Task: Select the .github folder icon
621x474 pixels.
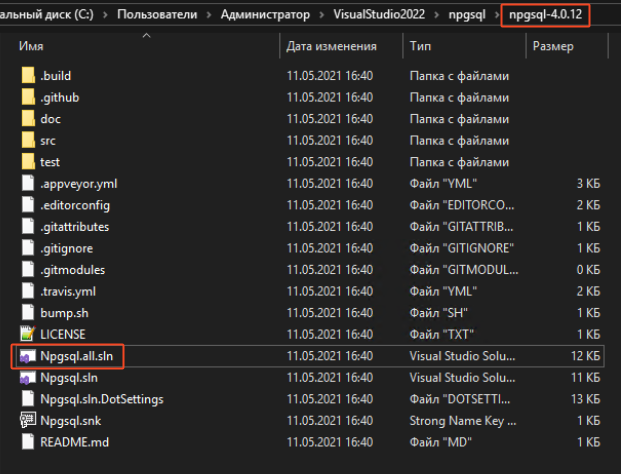Action: [28, 97]
